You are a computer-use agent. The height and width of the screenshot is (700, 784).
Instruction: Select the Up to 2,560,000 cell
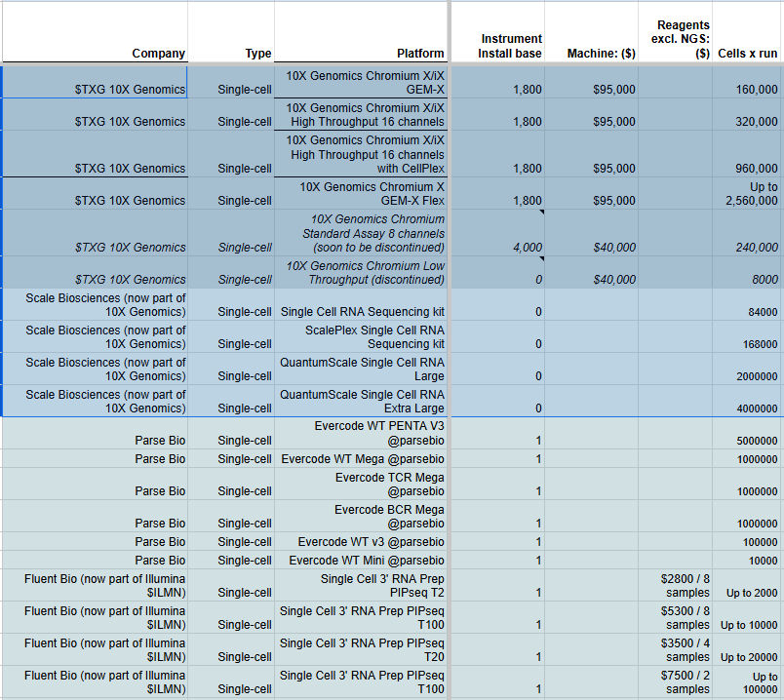click(x=747, y=193)
